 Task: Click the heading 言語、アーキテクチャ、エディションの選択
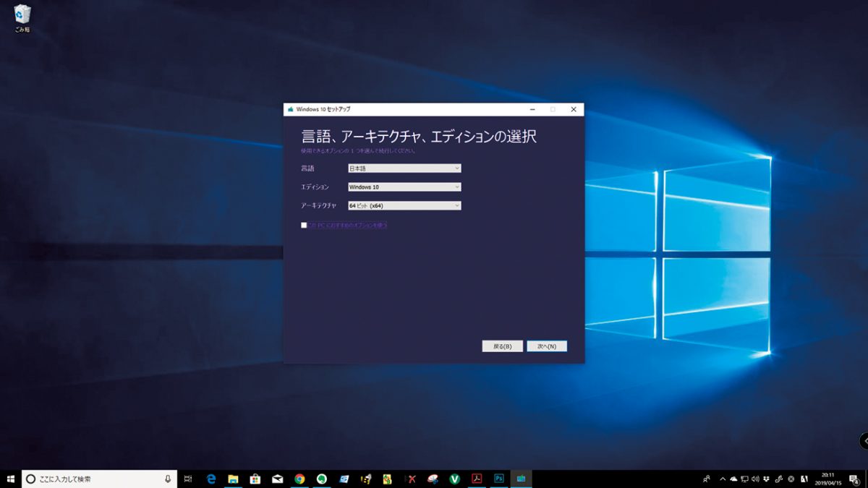tap(419, 137)
